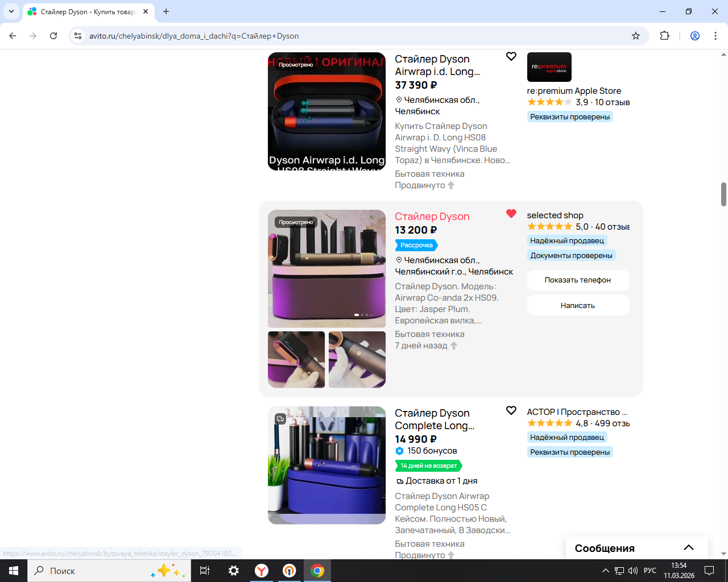
Task: Click the page vertical scrollbar thumb
Action: point(723,194)
